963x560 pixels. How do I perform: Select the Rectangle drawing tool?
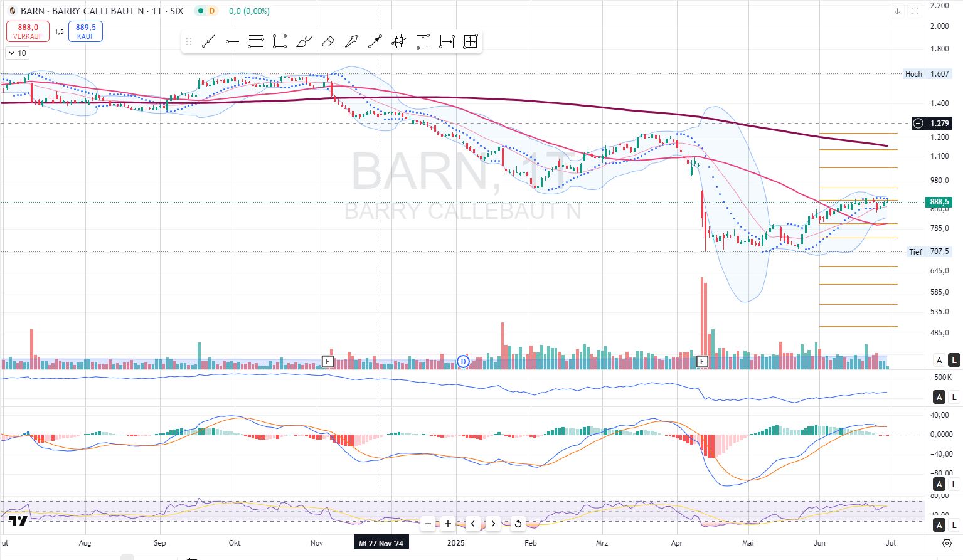pos(280,42)
